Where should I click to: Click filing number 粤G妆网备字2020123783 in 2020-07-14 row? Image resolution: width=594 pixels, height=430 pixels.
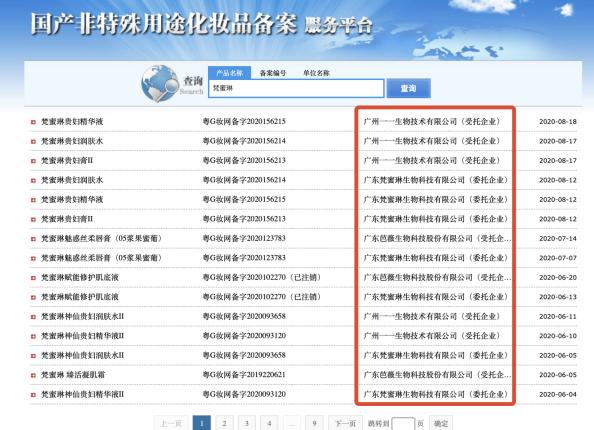(244, 239)
